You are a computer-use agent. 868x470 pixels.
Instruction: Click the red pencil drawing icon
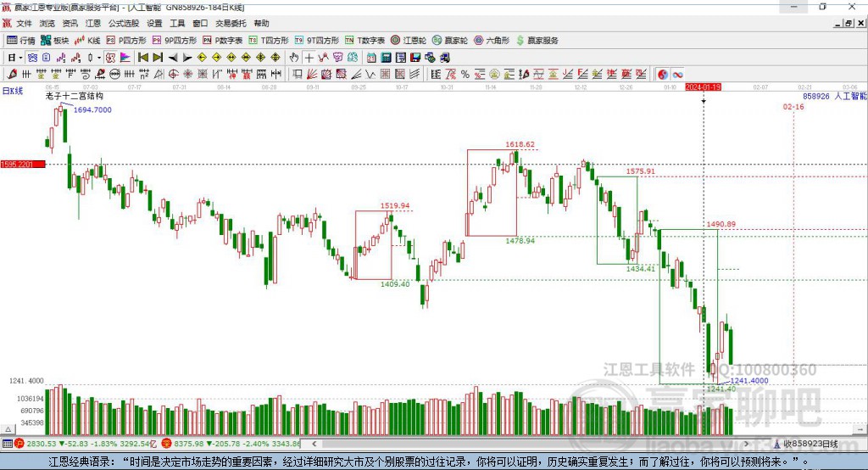12,75
